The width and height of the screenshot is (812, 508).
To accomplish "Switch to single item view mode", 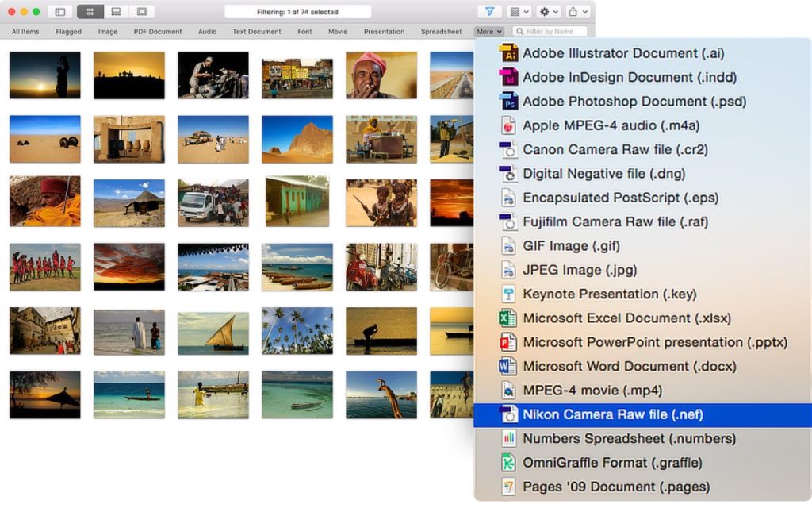I will pos(141,12).
